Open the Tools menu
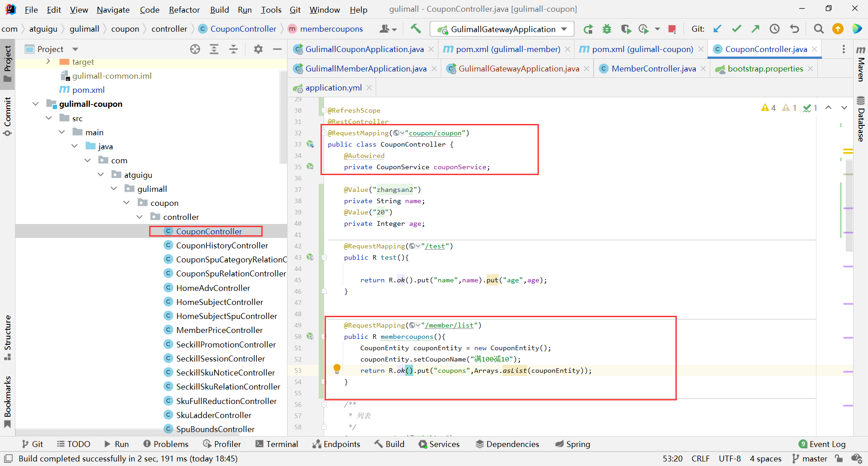 [271, 10]
